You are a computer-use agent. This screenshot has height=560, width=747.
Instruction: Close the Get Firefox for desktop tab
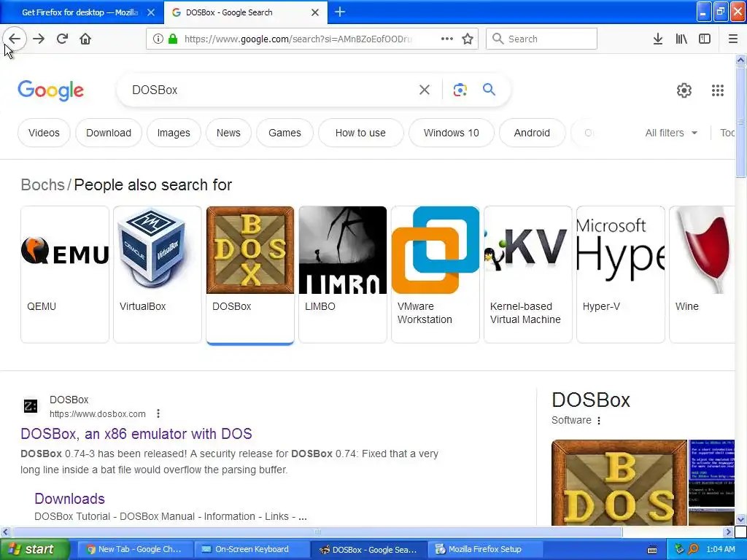tap(151, 12)
